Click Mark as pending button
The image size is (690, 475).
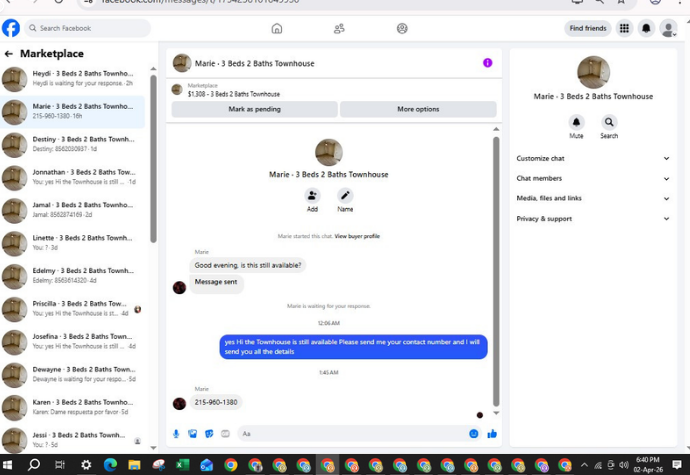pyautogui.click(x=254, y=109)
